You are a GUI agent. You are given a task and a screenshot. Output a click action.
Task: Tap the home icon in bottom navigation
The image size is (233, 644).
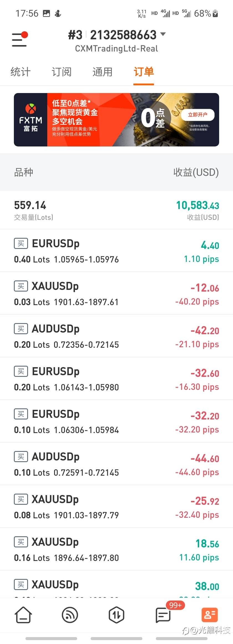point(23,615)
